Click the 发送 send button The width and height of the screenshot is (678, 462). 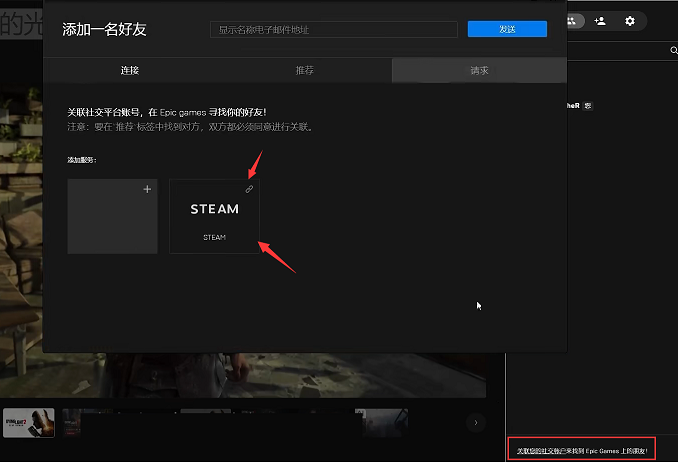[507, 29]
